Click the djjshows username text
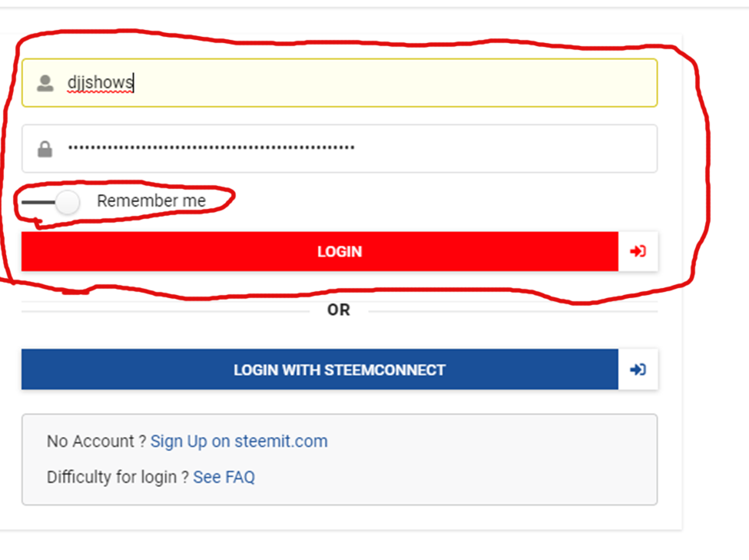The width and height of the screenshot is (749, 560). [x=101, y=82]
